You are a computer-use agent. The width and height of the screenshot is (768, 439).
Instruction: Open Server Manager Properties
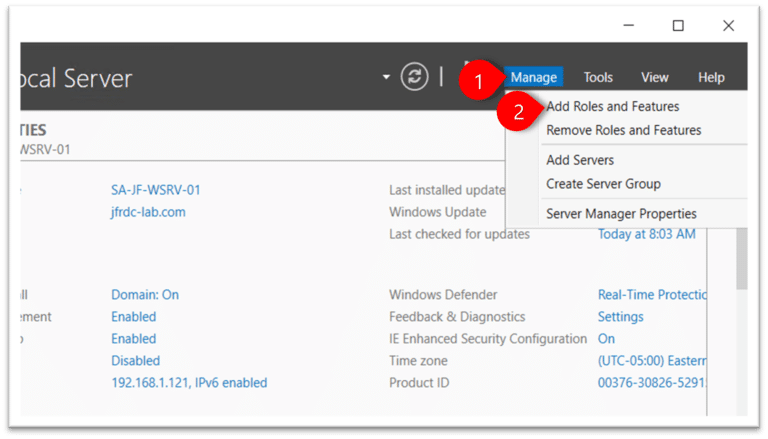tap(621, 214)
